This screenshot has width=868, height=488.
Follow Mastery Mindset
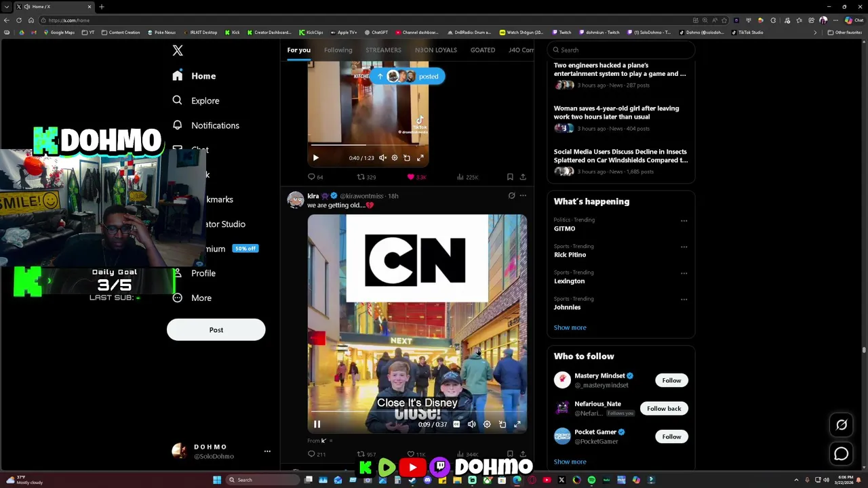point(671,380)
